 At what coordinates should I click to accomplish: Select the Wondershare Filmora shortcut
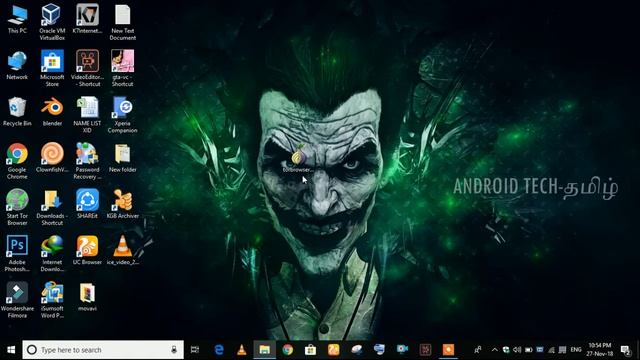(17, 300)
